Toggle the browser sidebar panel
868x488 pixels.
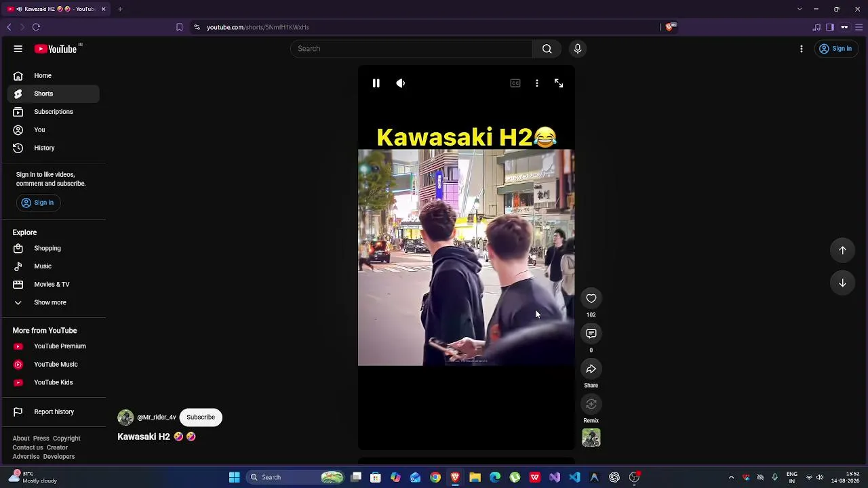(x=829, y=27)
